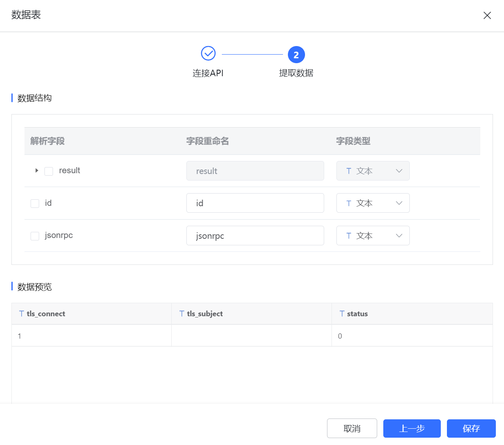The image size is (504, 445).
Task: Click the T icon on tls_connect column header
Action: pos(21,313)
